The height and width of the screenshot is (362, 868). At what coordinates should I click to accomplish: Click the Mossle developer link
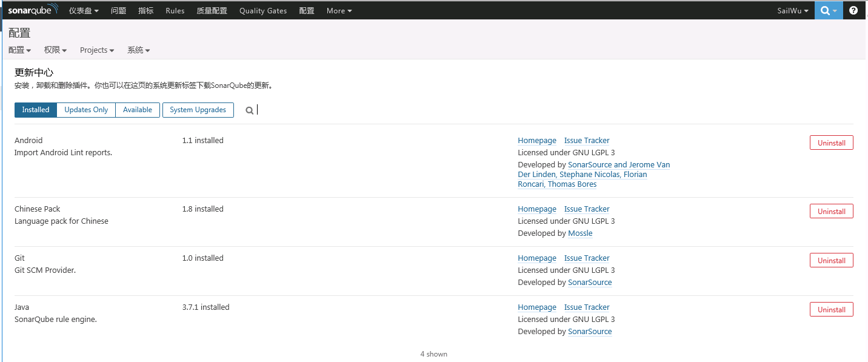tap(580, 233)
